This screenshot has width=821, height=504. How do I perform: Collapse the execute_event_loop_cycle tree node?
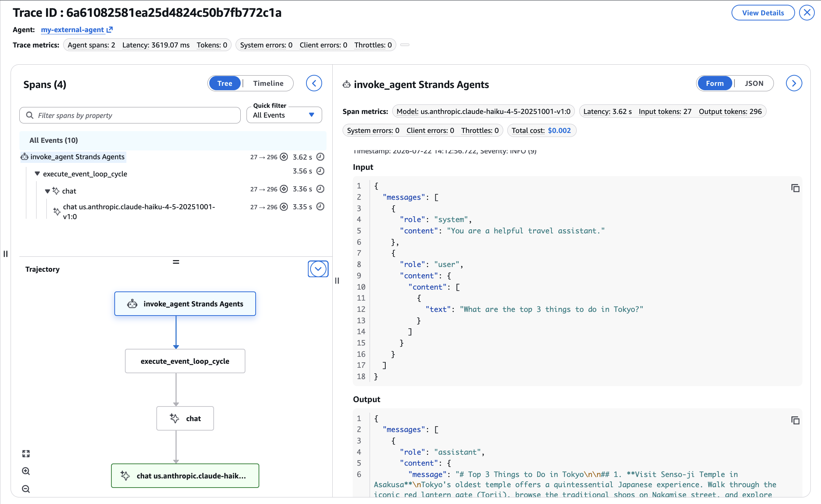point(37,173)
